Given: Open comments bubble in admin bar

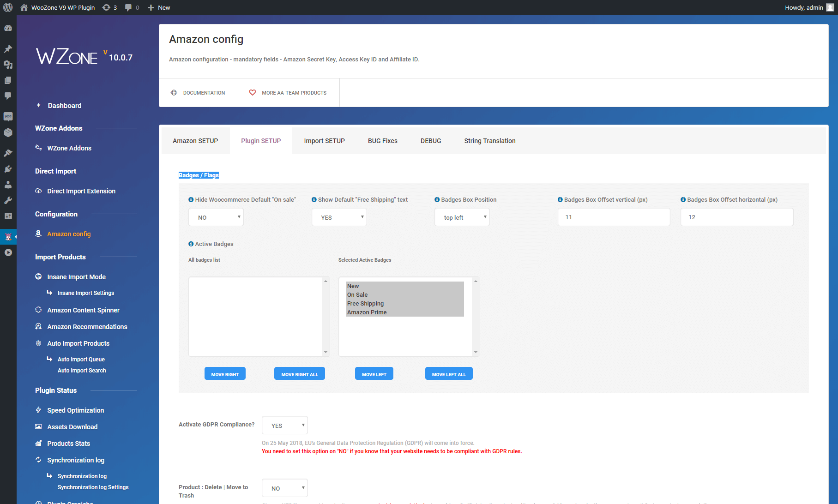Looking at the screenshot, I should pos(128,7).
